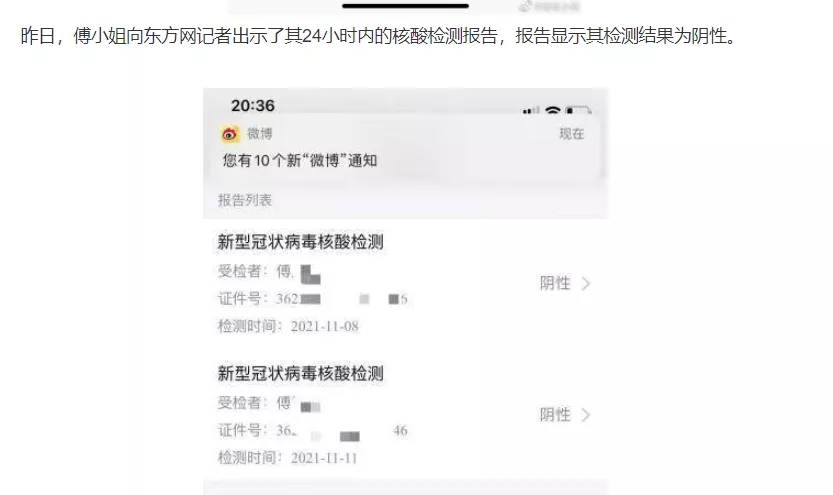Click the second 阴性 result label
The width and height of the screenshot is (833, 495).
tap(555, 414)
